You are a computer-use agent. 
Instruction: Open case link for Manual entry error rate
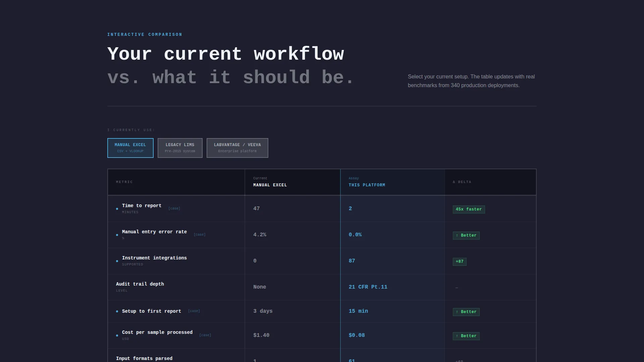[x=200, y=235]
